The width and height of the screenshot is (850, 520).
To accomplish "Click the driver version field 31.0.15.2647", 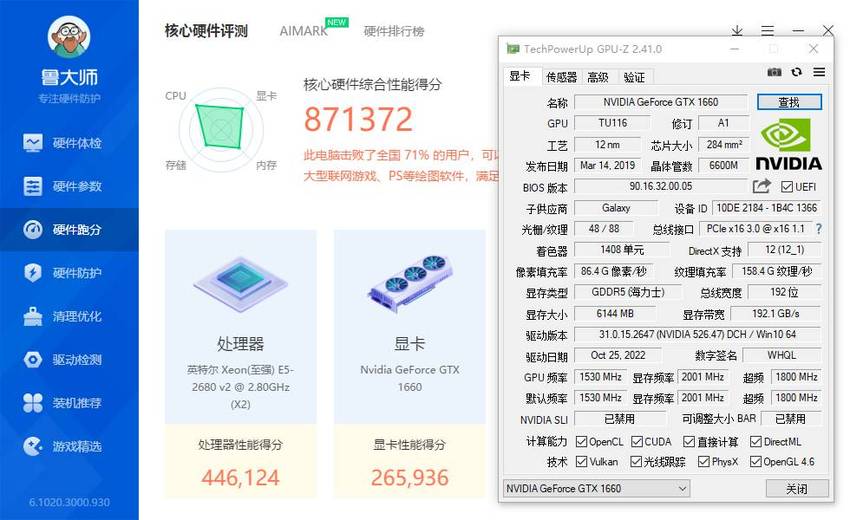I will pos(697,335).
